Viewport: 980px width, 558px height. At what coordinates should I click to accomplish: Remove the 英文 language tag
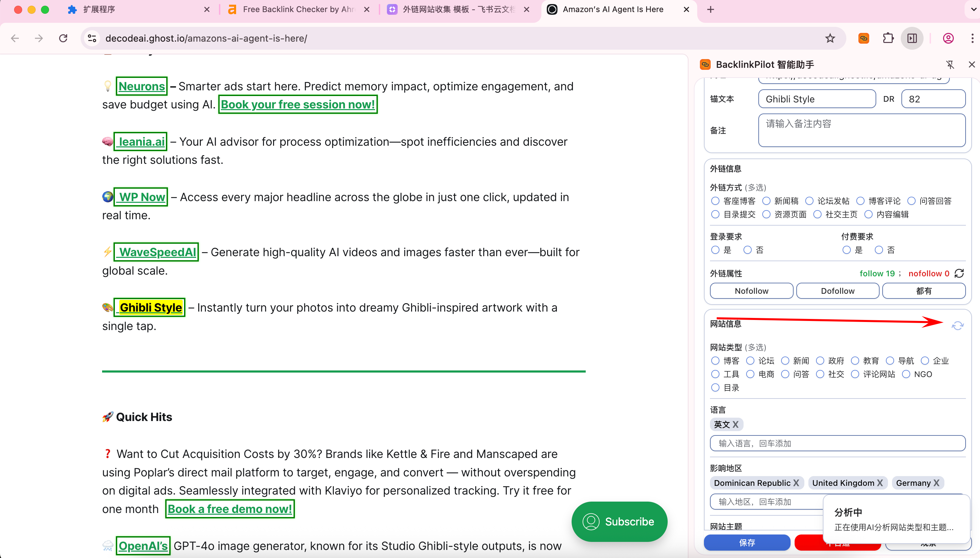tap(735, 424)
